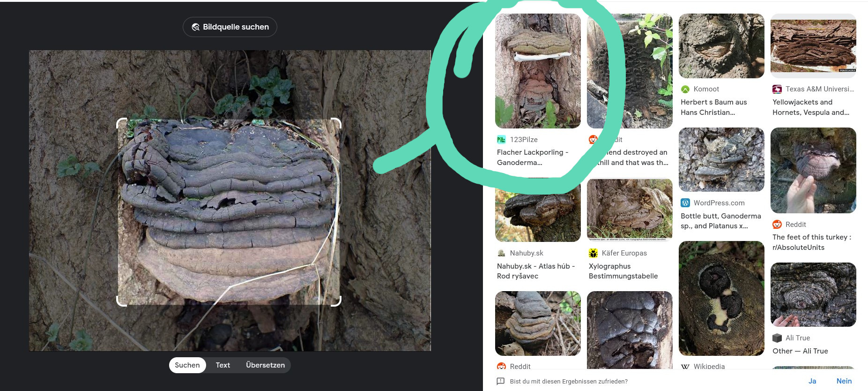The image size is (868, 391).
Task: Click the Texas A&M University favicon
Action: point(777,89)
